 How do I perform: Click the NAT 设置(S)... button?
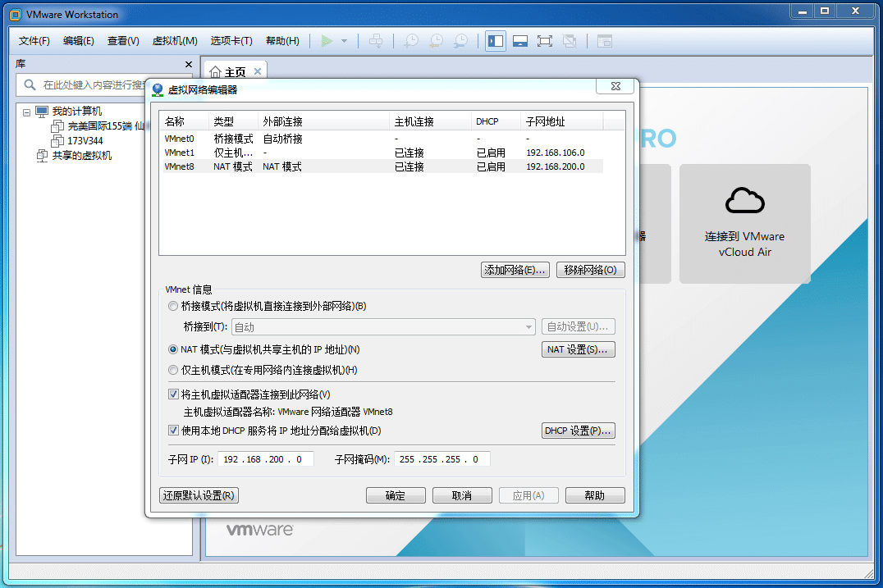579,349
